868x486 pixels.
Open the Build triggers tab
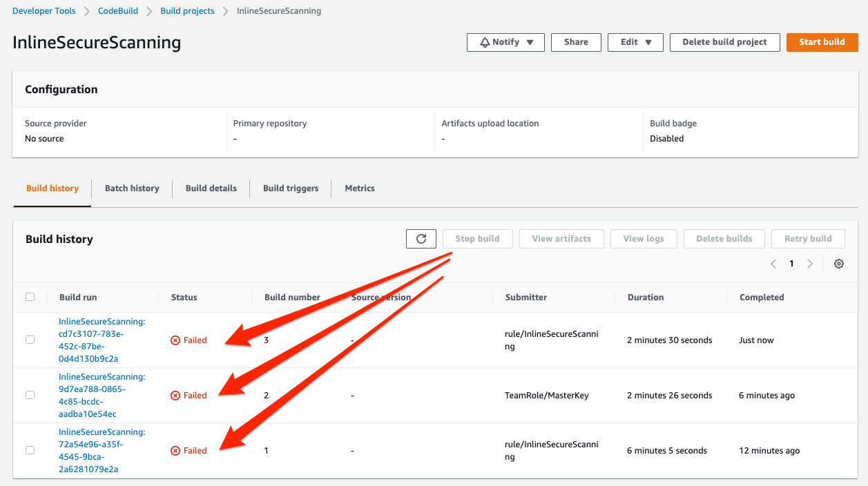(291, 188)
